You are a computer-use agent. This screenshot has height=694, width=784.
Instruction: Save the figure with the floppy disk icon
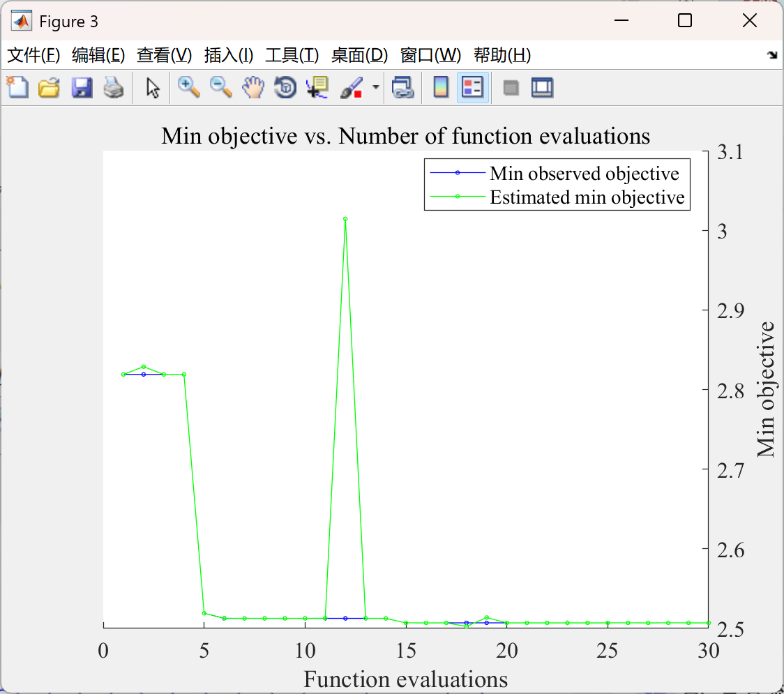coord(82,87)
